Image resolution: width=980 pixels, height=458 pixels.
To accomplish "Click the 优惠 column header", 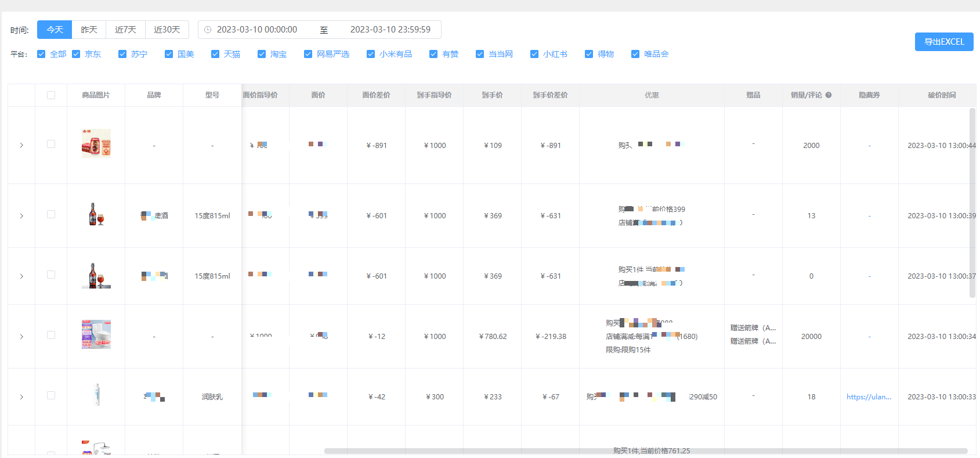I will [x=652, y=95].
